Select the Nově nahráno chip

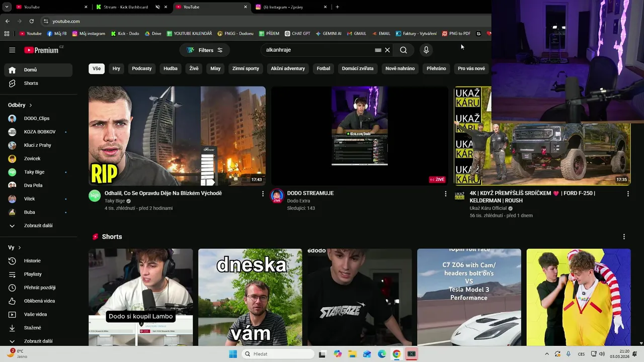(400, 68)
